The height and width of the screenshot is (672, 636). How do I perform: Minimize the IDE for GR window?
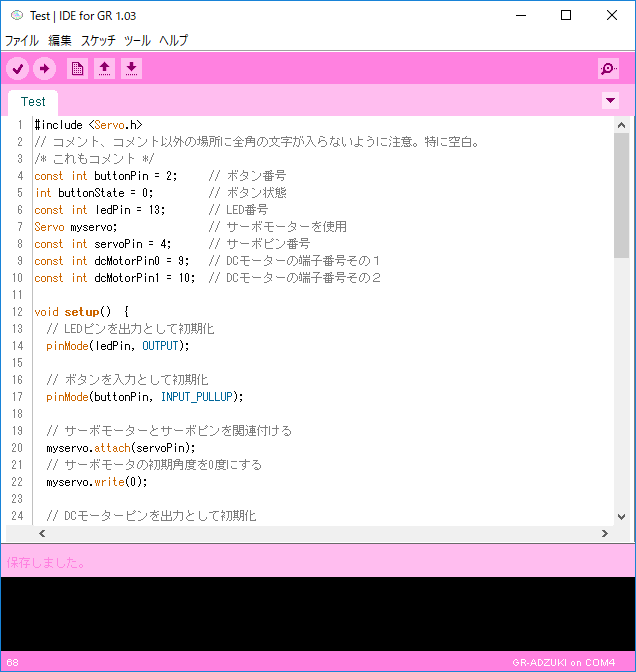click(521, 15)
